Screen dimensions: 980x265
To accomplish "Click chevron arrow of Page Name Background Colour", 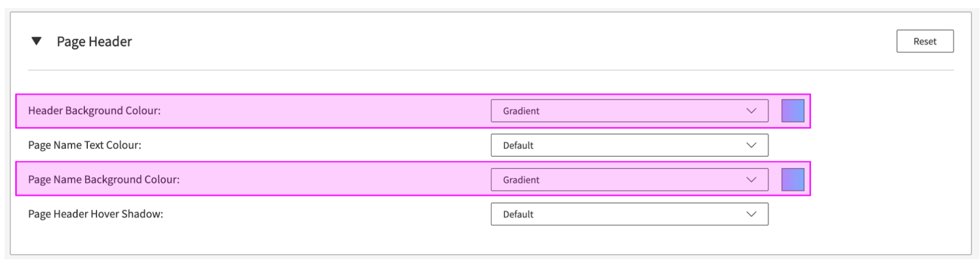I will pos(751,180).
